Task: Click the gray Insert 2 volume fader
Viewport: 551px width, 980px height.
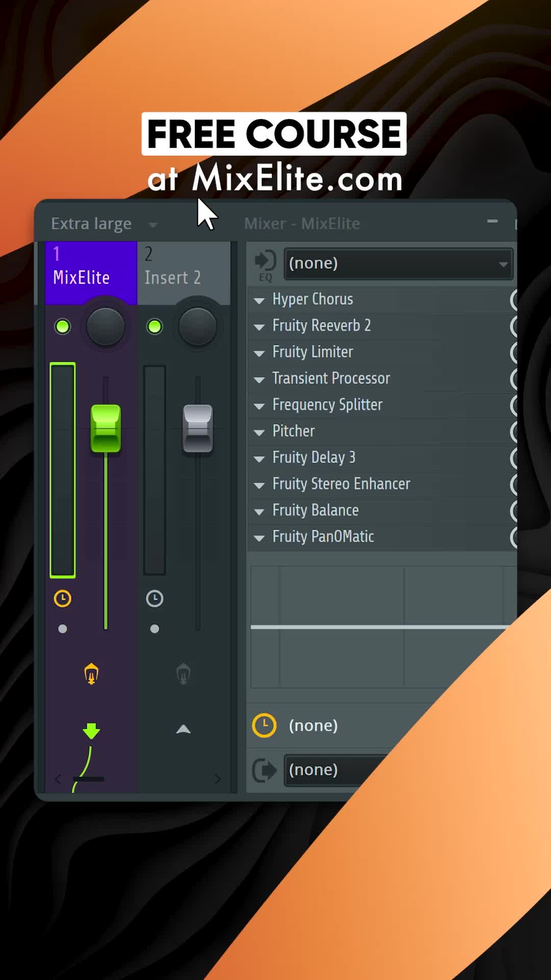Action: click(197, 429)
